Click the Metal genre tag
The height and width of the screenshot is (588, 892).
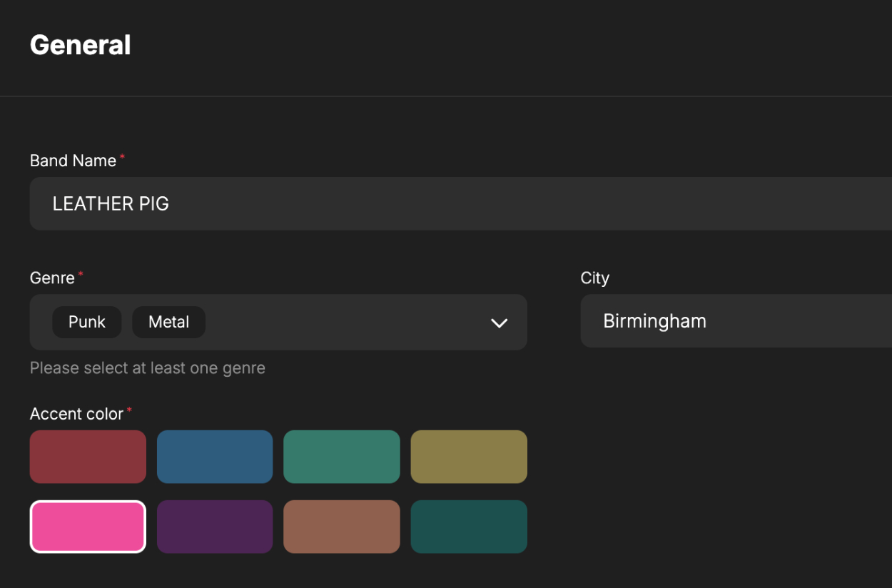[x=169, y=323]
